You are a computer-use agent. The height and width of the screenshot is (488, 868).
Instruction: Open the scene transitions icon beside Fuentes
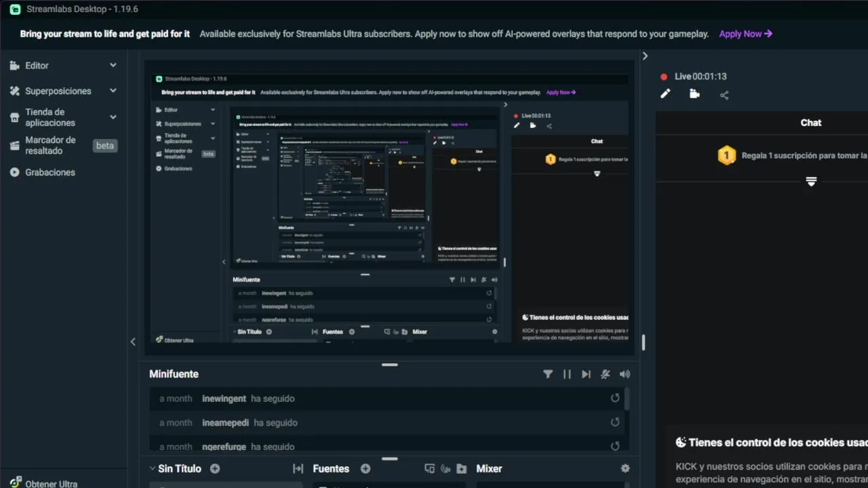click(298, 468)
